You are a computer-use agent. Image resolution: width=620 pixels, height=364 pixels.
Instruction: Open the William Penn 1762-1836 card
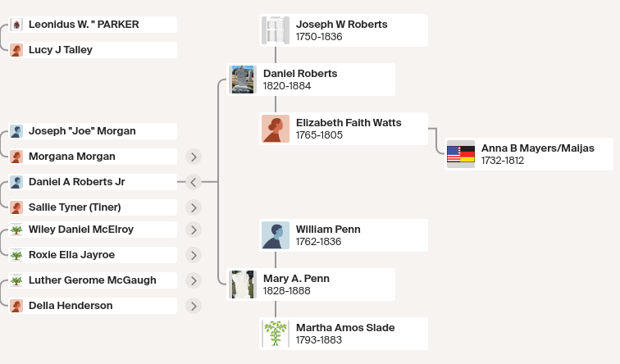click(344, 235)
